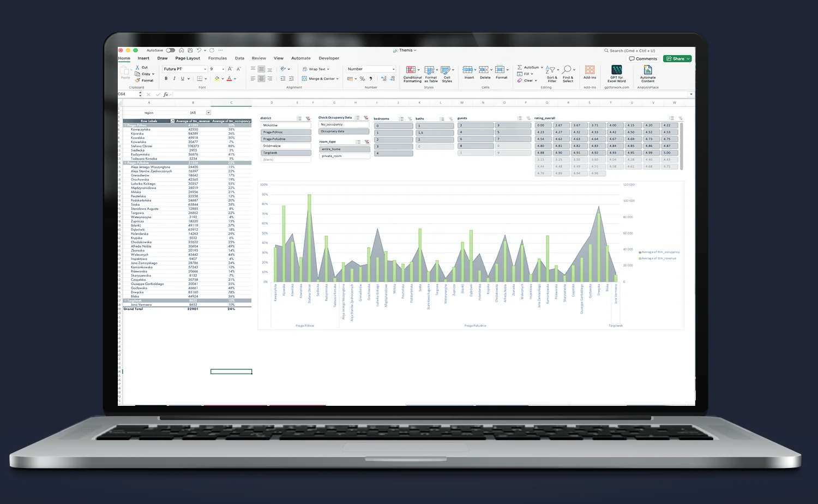This screenshot has height=504, width=818.
Task: Click the Redo icon in title bar
Action: click(x=212, y=50)
